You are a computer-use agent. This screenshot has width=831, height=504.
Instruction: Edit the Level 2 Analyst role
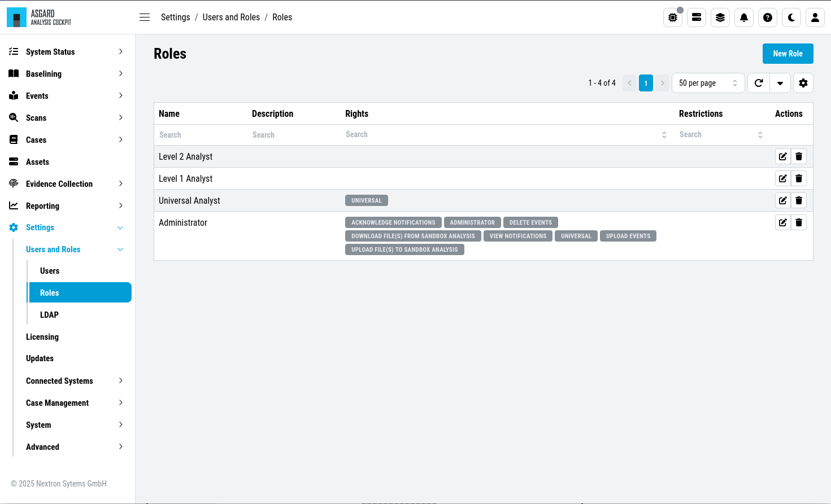[783, 156]
